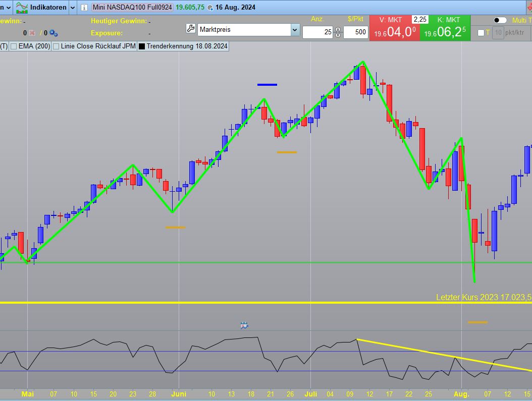Click the pkt/ktr field showing 10
The height and width of the screenshot is (401, 532).
click(498, 33)
